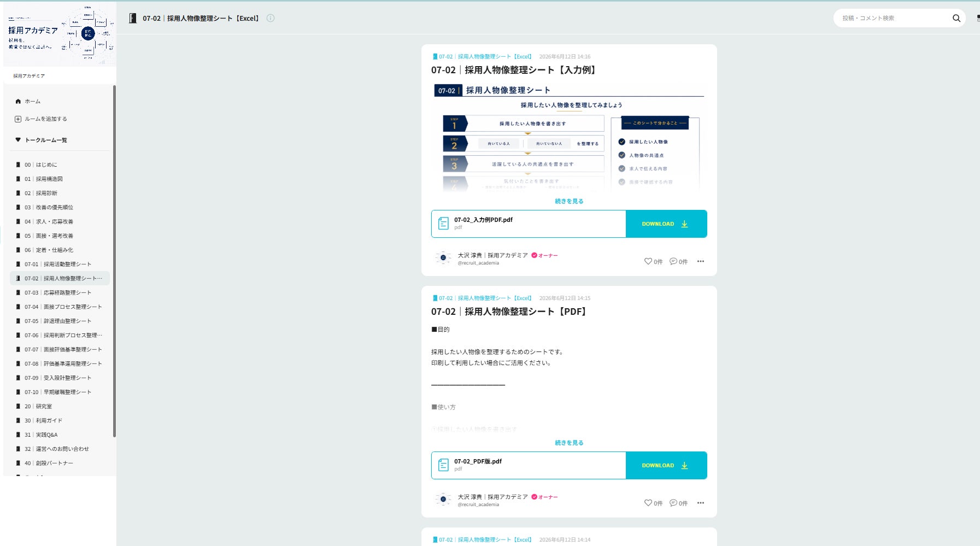980x546 pixels.
Task: Open the 07-08｜評価基準運用整理シート room
Action: tap(60, 363)
